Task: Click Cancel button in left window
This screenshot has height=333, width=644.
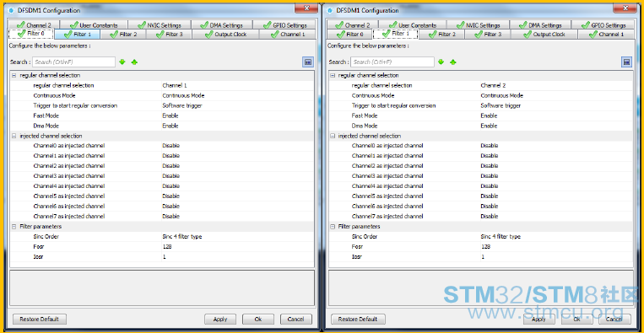Action: click(295, 319)
